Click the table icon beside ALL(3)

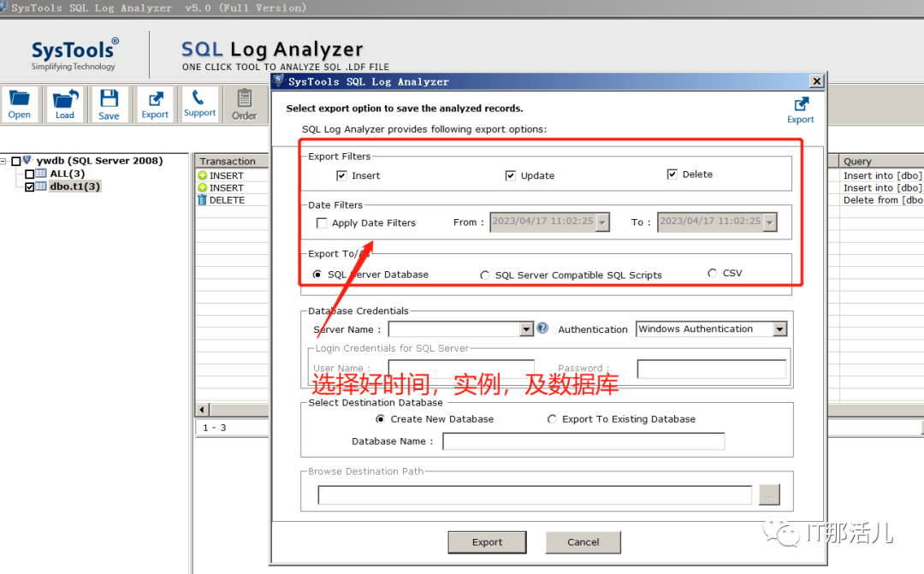click(41, 174)
